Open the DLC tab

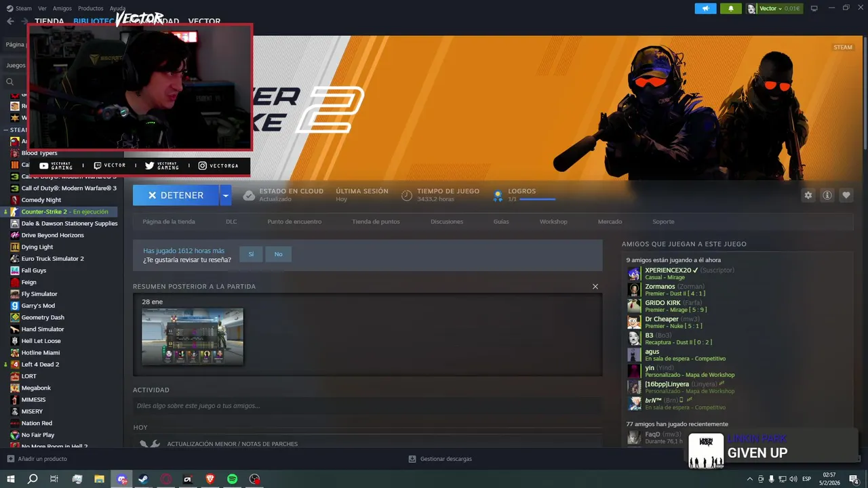231,222
